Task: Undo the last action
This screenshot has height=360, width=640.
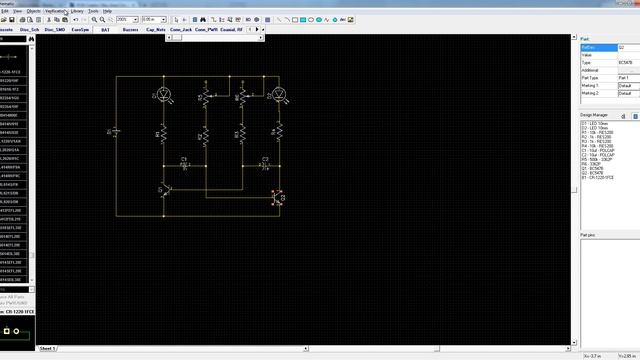Action: pyautogui.click(x=76, y=20)
